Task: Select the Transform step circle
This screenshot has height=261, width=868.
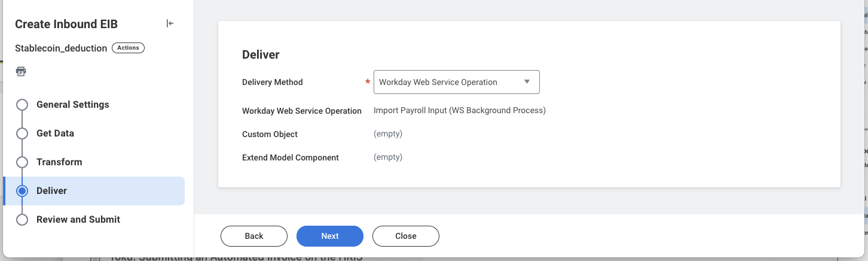Action: 22,162
